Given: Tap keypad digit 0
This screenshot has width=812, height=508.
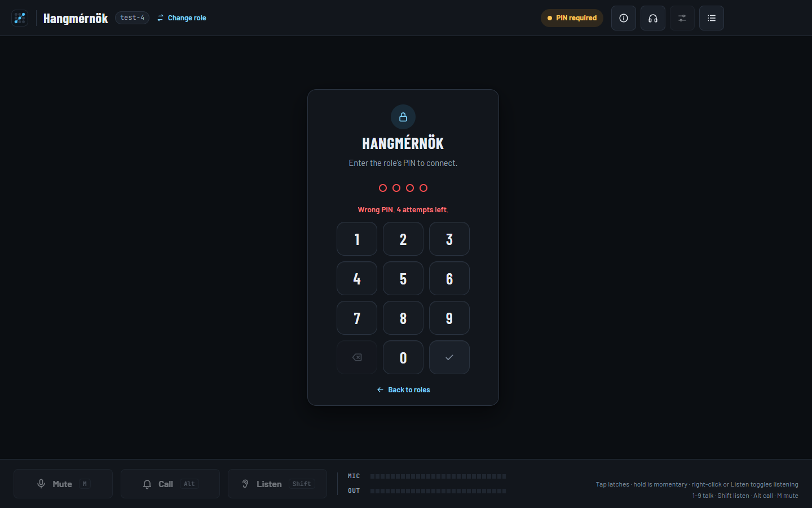Looking at the screenshot, I should pos(403,357).
